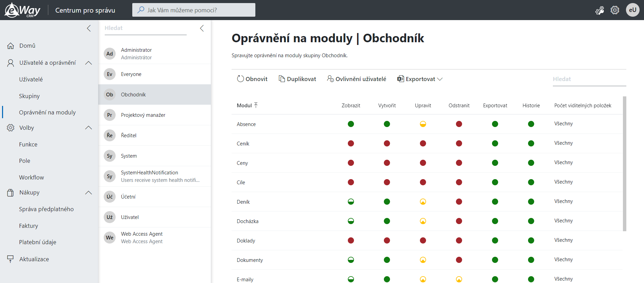The width and height of the screenshot is (644, 283).
Task: Open Platební údaje
Action: click(x=38, y=242)
